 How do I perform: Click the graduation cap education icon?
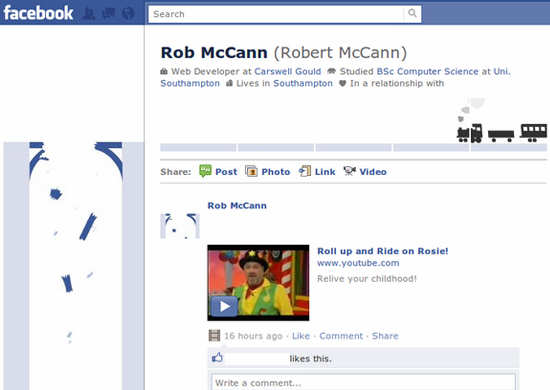point(331,71)
